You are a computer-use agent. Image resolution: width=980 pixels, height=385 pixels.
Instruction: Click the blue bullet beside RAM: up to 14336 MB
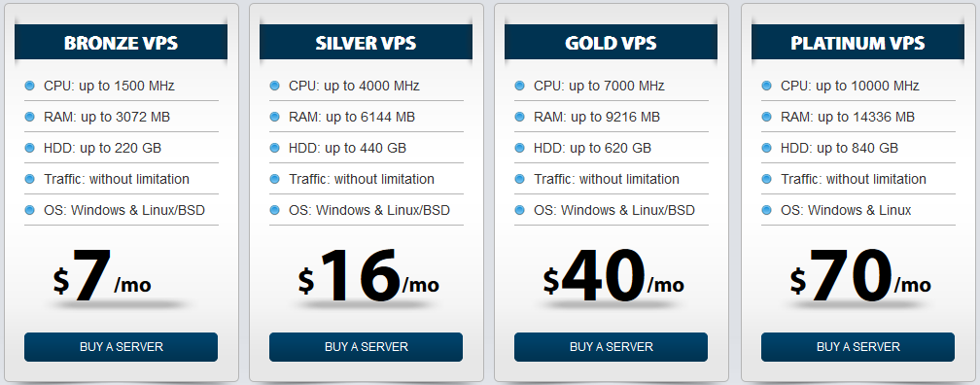coord(766,117)
